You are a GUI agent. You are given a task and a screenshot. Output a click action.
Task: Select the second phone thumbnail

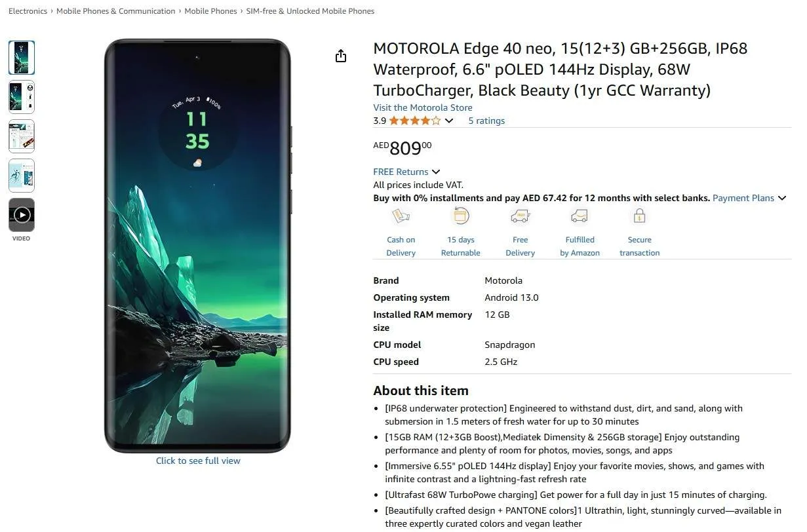pos(21,97)
